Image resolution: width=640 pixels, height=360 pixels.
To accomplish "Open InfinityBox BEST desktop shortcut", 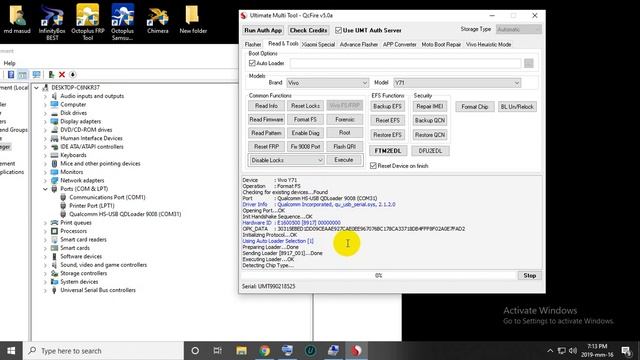I will [x=52, y=22].
